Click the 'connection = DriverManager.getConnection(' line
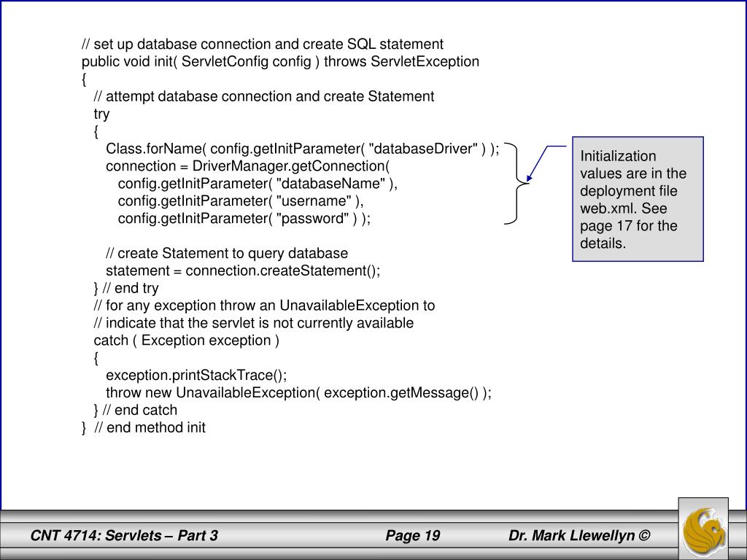Viewport: 747px width, 560px height. point(248,166)
